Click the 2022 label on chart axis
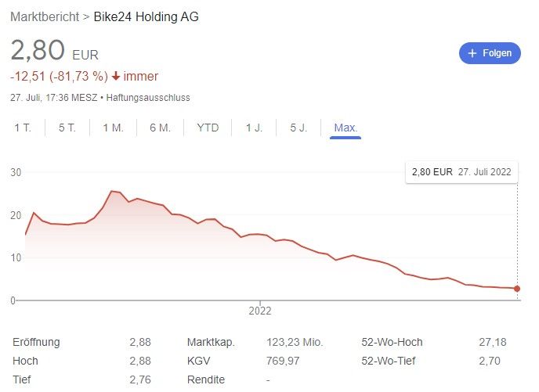 point(259,311)
